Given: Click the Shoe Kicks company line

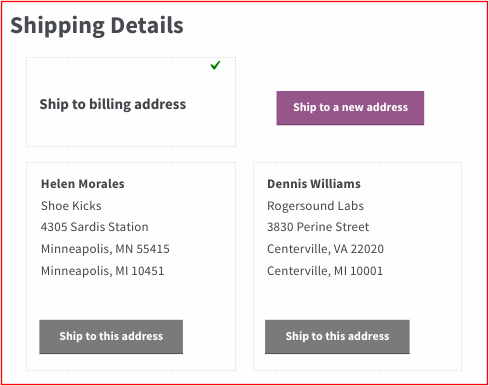Looking at the screenshot, I should click(x=71, y=206).
